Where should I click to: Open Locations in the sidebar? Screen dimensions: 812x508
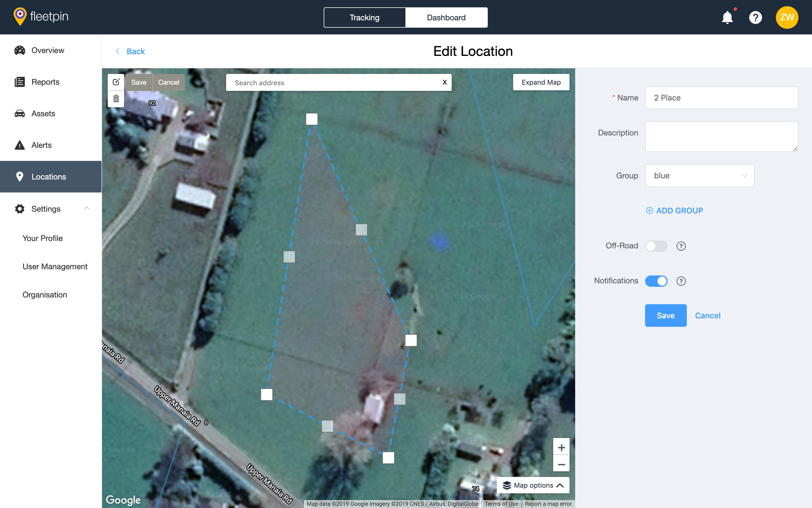click(x=51, y=177)
